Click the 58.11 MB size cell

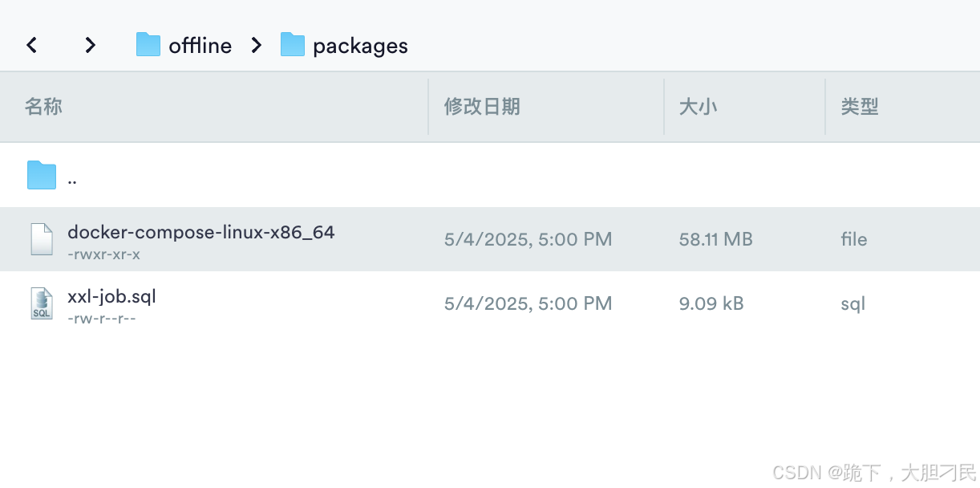click(x=715, y=239)
